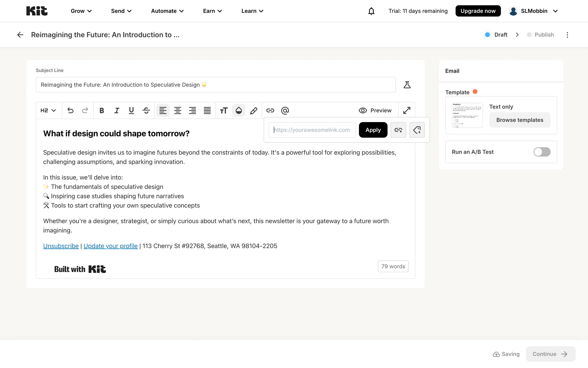Center align the text
The height and width of the screenshot is (368, 588).
178,110
